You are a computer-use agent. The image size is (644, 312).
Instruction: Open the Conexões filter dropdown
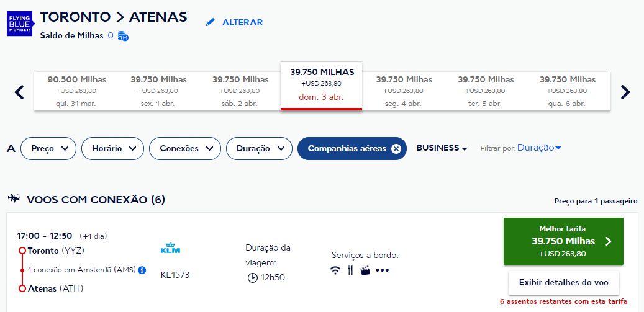[x=185, y=148]
